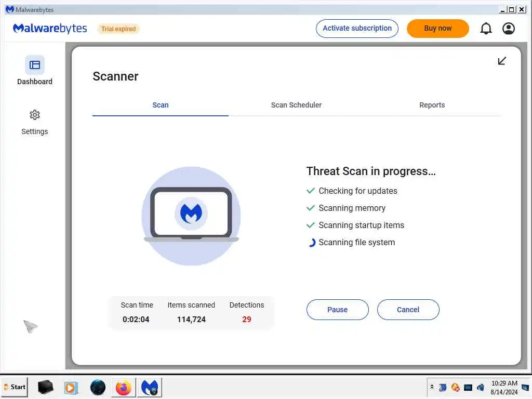Click Activate subscription button

point(357,29)
